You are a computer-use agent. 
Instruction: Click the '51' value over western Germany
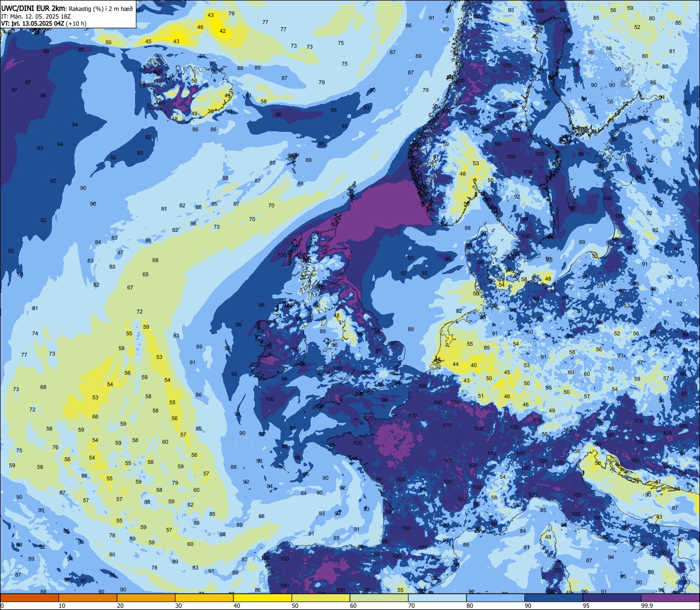click(481, 396)
